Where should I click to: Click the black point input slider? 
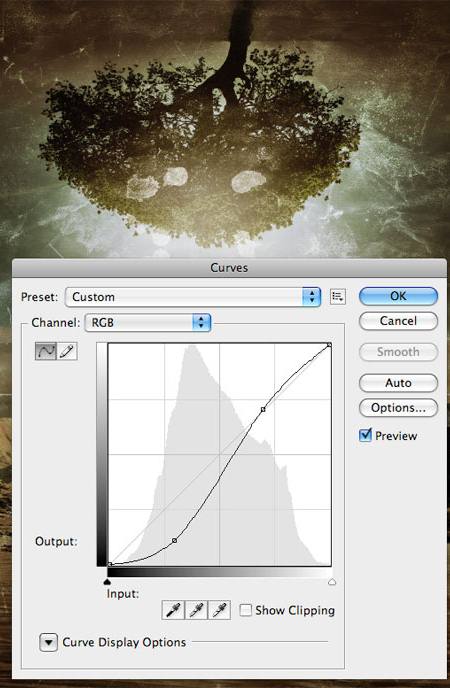coord(107,582)
